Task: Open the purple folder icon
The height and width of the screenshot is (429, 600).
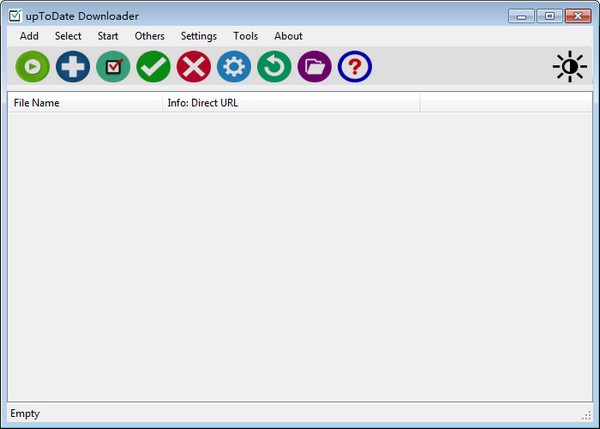Action: coord(314,67)
